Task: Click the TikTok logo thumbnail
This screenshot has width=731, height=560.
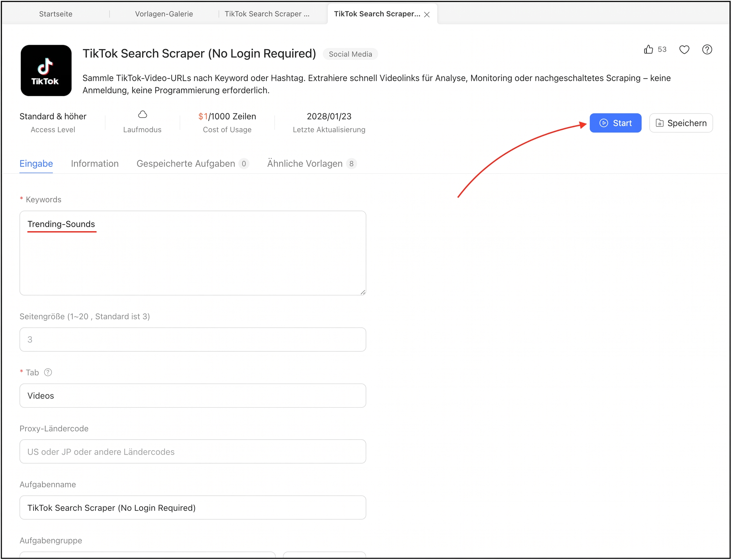Action: pyautogui.click(x=46, y=70)
